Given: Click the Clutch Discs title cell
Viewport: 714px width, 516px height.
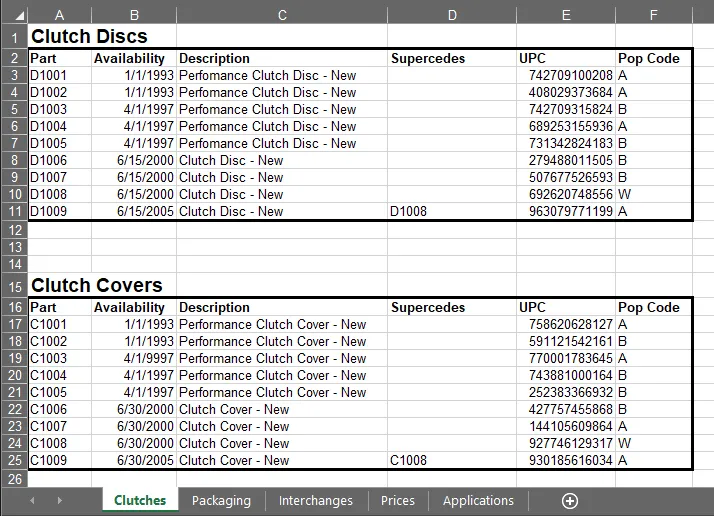Looking at the screenshot, I should coord(89,37).
